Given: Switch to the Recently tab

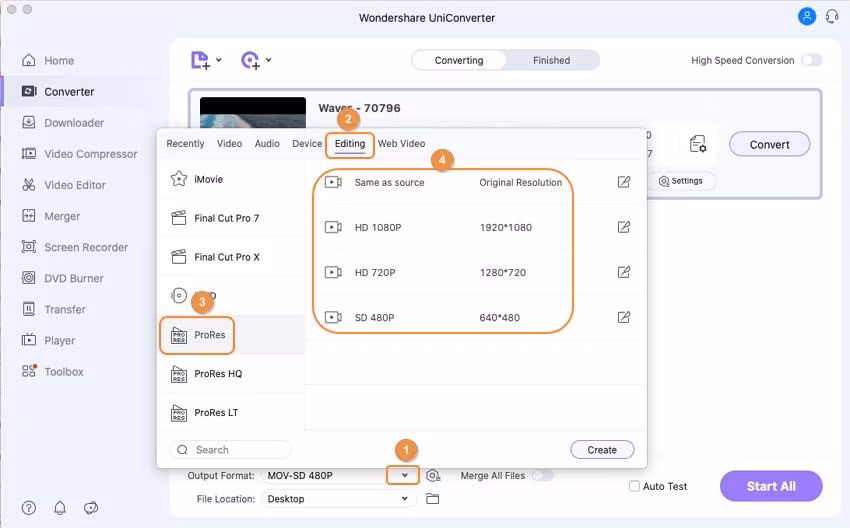Looking at the screenshot, I should point(185,144).
